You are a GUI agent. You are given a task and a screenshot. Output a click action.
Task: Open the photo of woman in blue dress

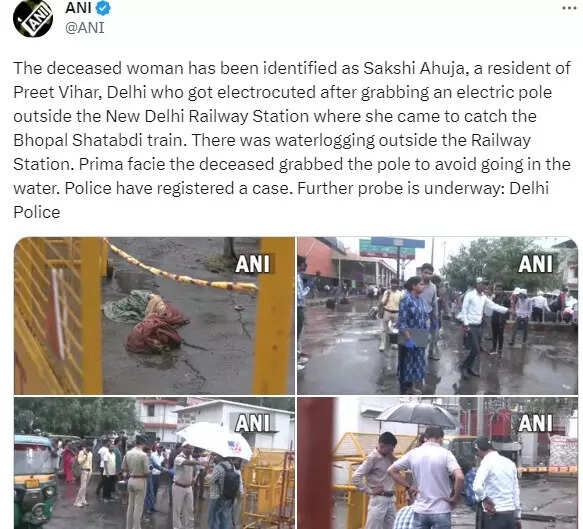(437, 316)
